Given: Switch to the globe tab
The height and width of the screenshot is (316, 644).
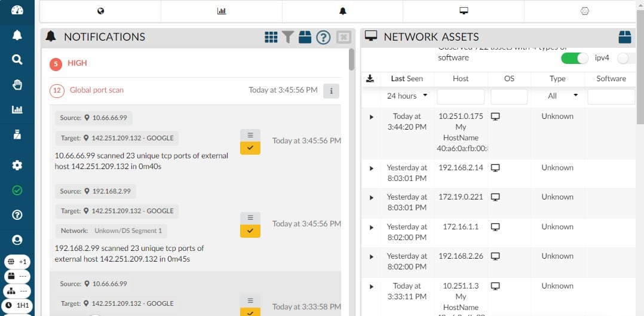Looking at the screenshot, I should pyautogui.click(x=100, y=11).
